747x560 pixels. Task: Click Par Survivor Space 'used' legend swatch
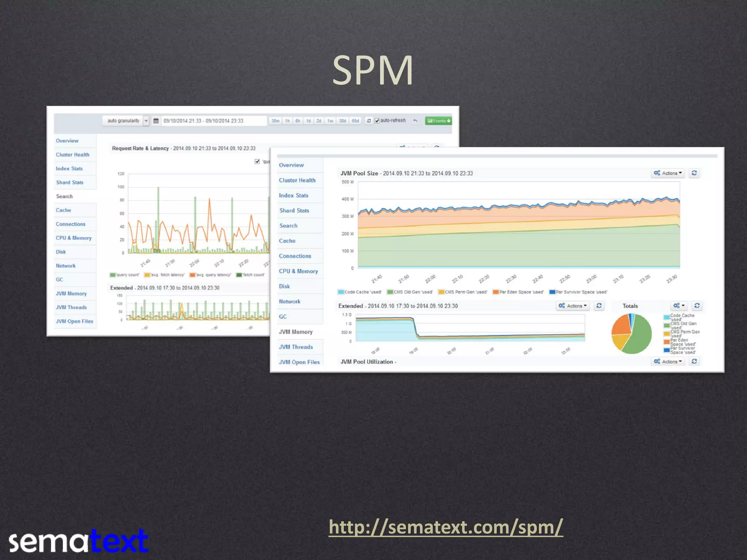pyautogui.click(x=552, y=292)
